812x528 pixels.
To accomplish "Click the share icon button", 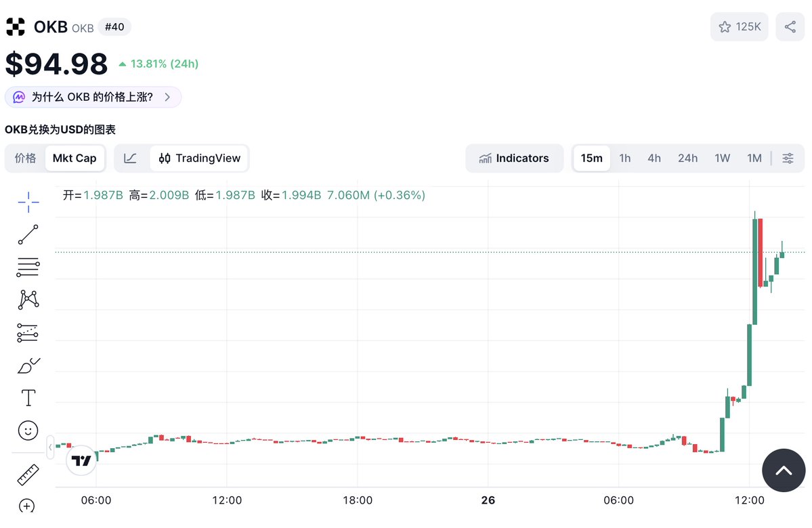I will coord(790,27).
